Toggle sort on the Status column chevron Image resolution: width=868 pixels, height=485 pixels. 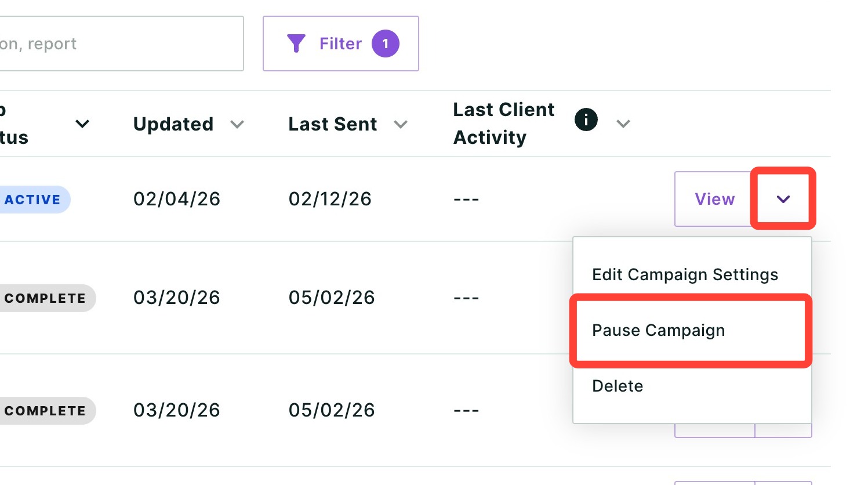(x=82, y=124)
